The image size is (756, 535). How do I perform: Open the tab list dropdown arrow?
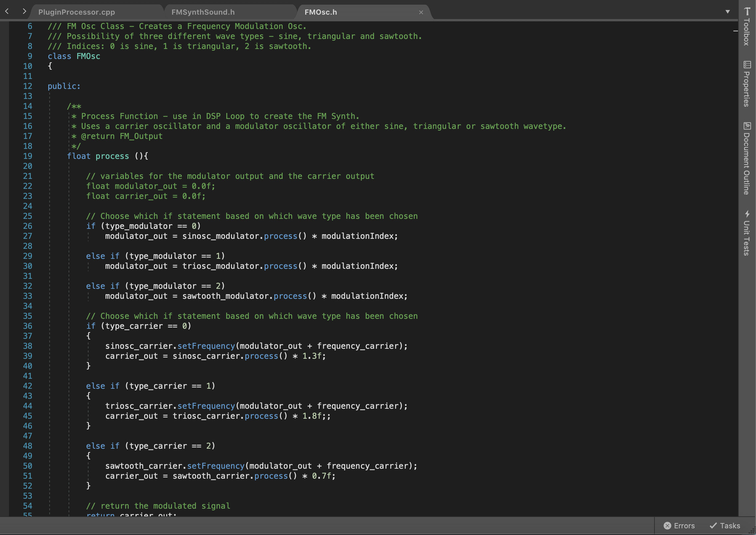(x=728, y=12)
